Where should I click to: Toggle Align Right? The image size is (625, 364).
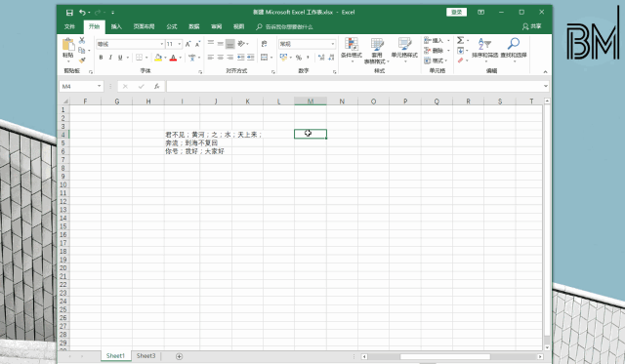[230, 58]
